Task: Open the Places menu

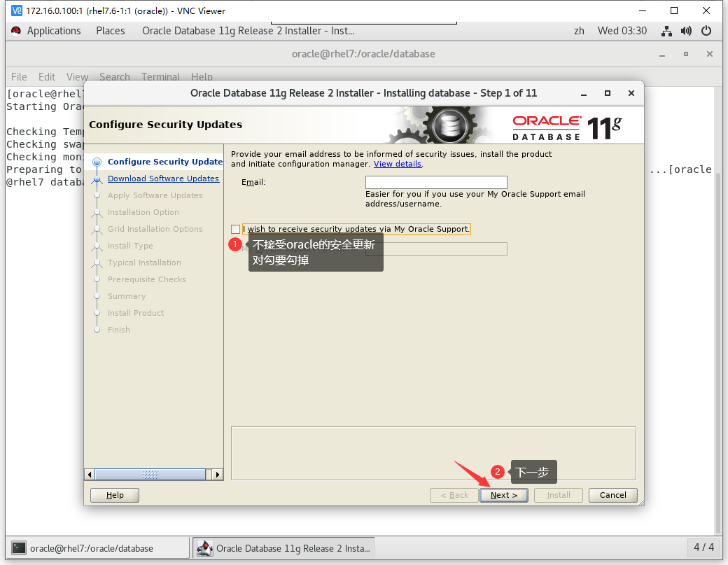Action: click(111, 31)
